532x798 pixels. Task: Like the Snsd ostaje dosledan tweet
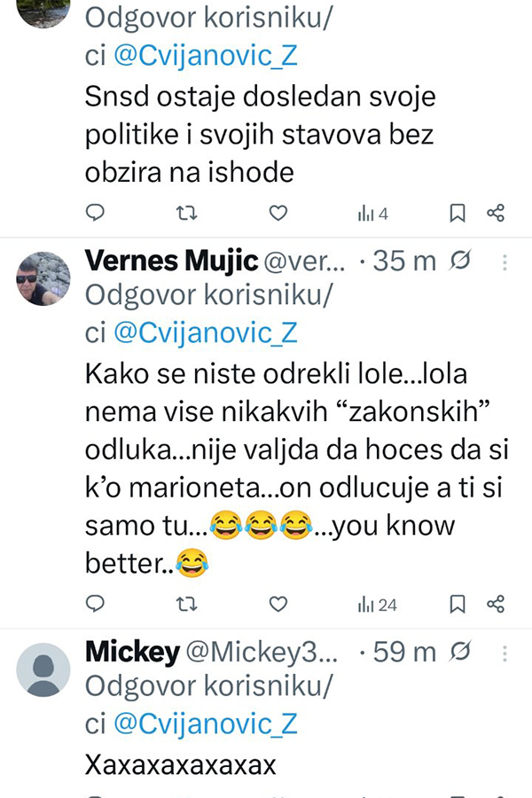pos(278,213)
